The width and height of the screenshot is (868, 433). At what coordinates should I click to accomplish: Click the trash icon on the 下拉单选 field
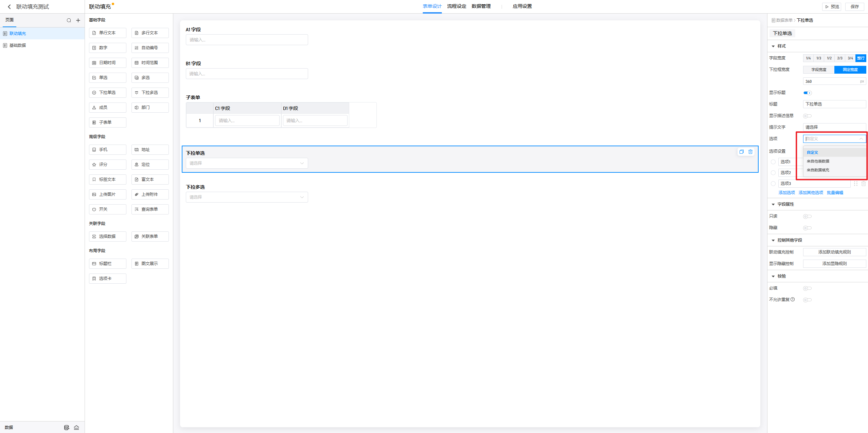750,152
